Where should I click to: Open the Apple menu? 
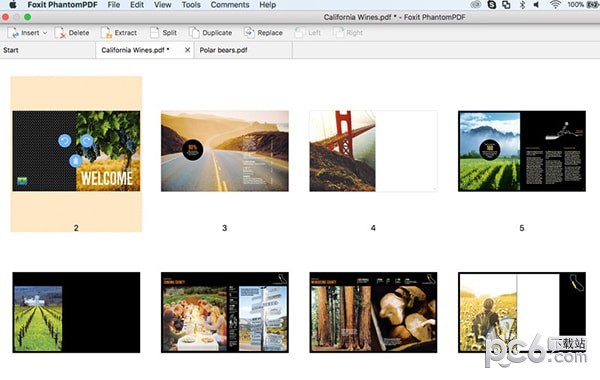click(13, 5)
